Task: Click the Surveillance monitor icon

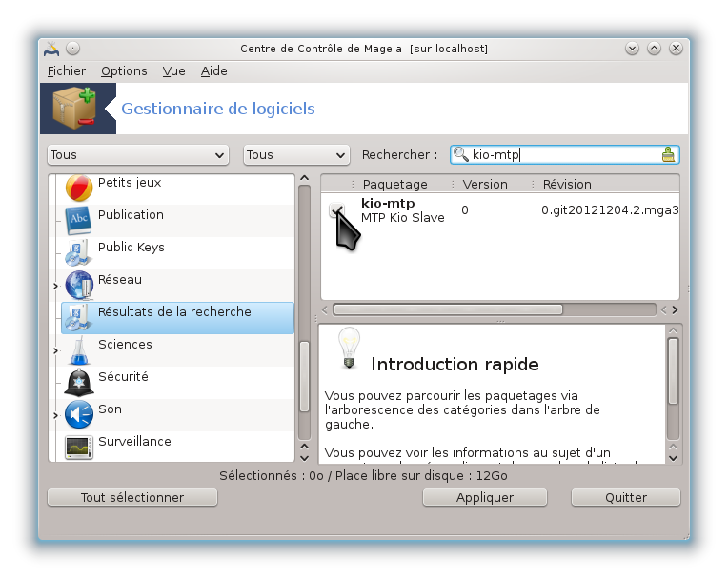Action: (x=79, y=448)
